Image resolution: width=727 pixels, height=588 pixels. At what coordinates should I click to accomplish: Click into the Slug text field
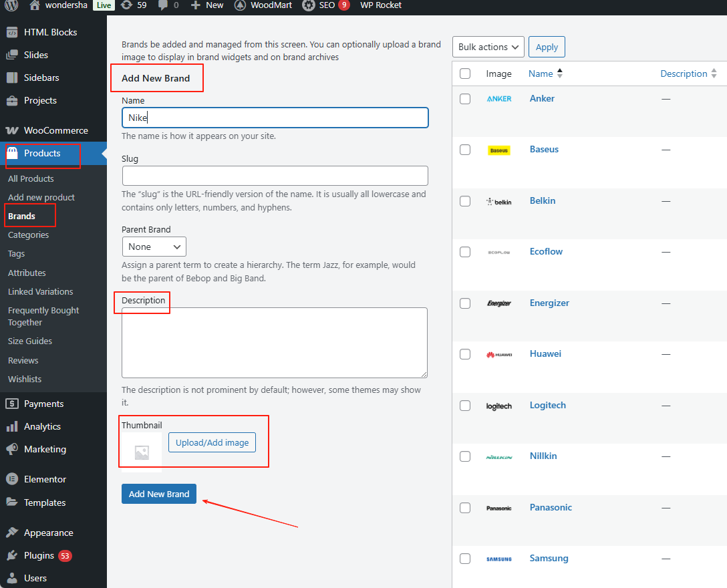[275, 176]
